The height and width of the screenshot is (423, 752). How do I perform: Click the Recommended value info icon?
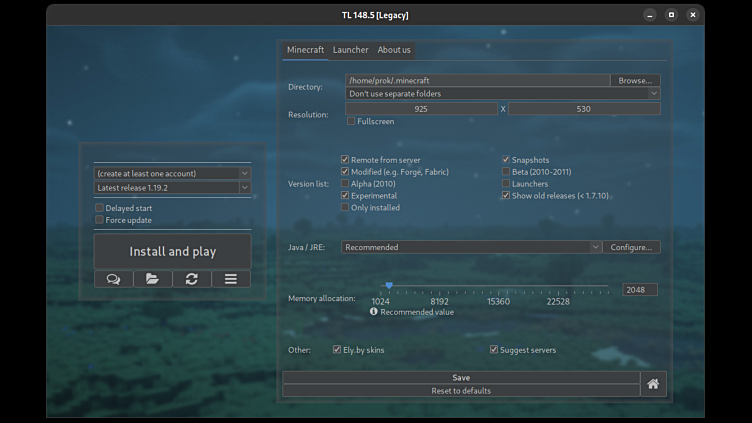click(x=374, y=312)
